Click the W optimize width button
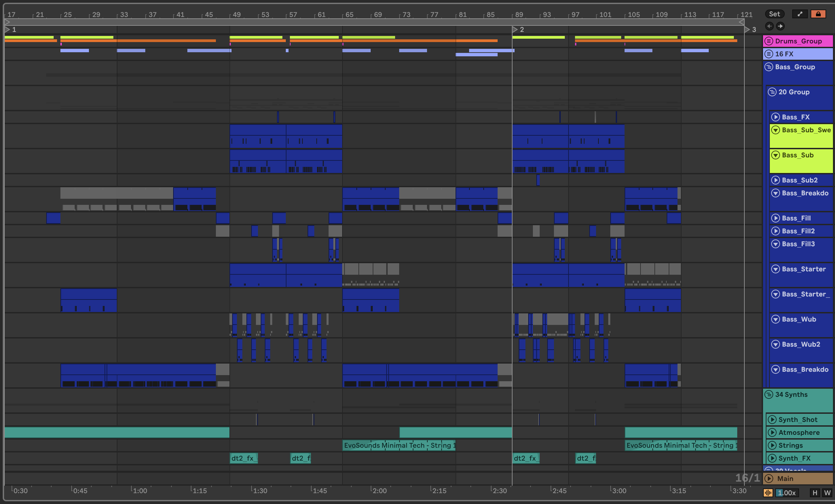835x504 pixels. click(827, 492)
